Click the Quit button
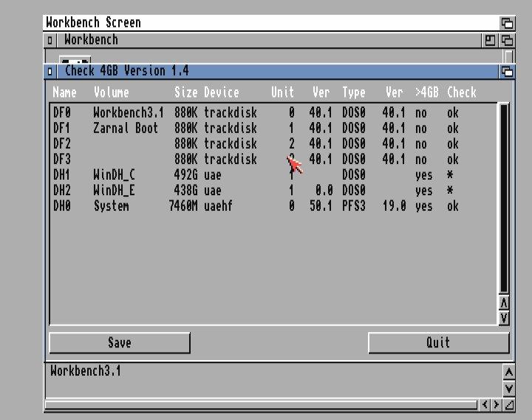Viewport: 532px width, 420px height. (x=438, y=342)
